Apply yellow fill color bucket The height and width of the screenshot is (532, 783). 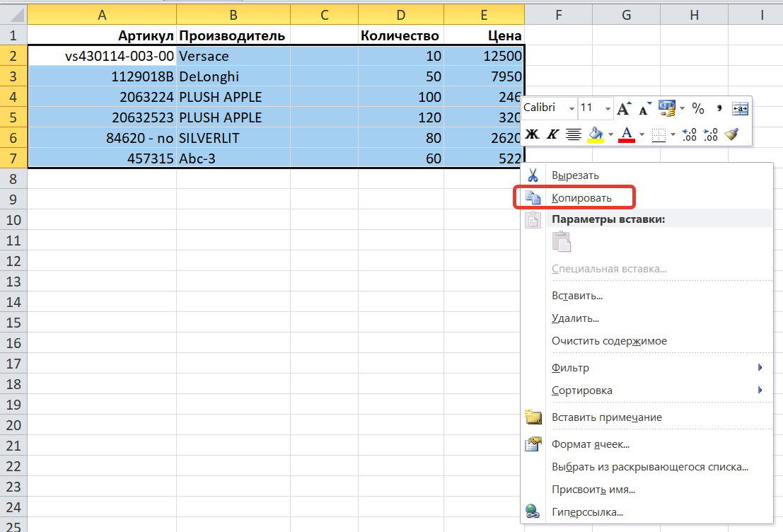[596, 134]
